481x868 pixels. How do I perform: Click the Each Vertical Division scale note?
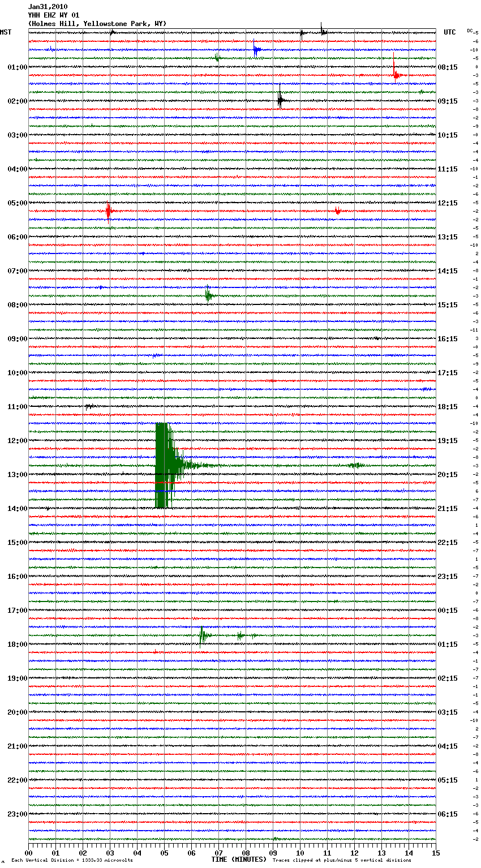pyautogui.click(x=72, y=860)
